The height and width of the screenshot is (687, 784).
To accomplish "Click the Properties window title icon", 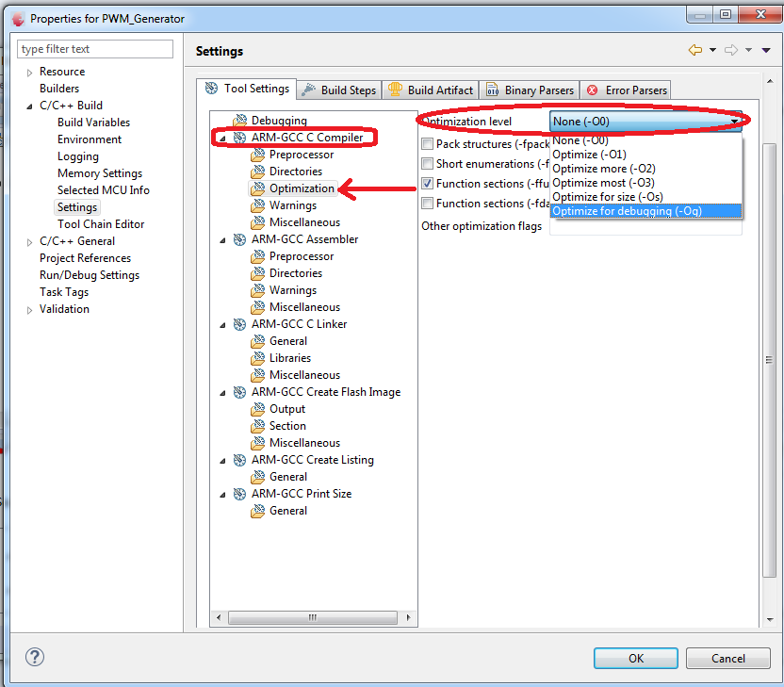I will (x=19, y=19).
